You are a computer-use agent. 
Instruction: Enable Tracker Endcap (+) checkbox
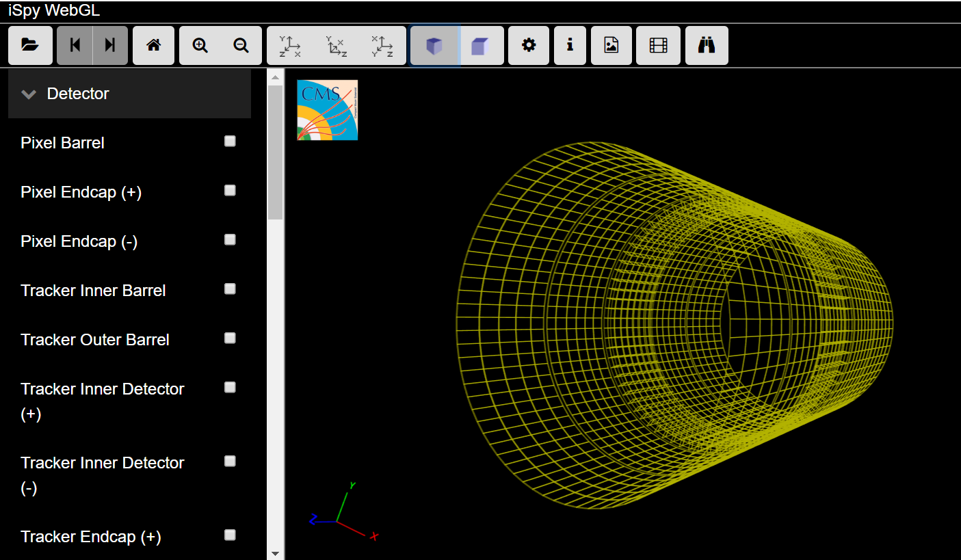(231, 535)
